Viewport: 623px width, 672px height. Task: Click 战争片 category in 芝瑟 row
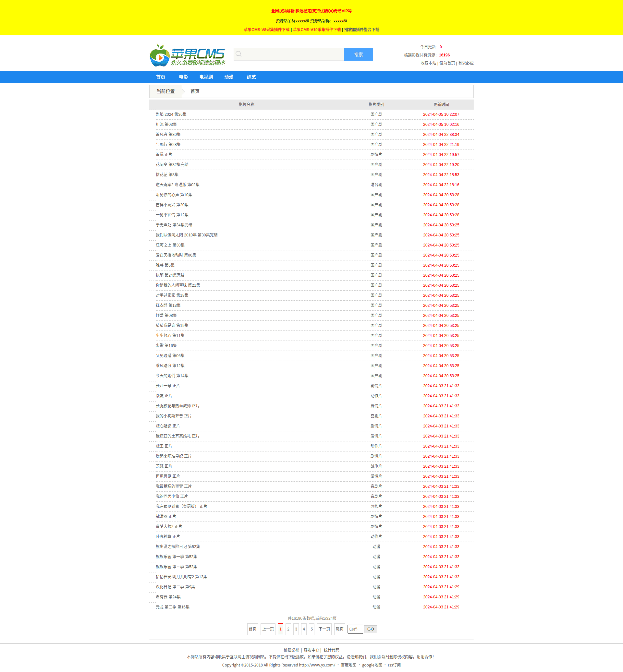376,466
